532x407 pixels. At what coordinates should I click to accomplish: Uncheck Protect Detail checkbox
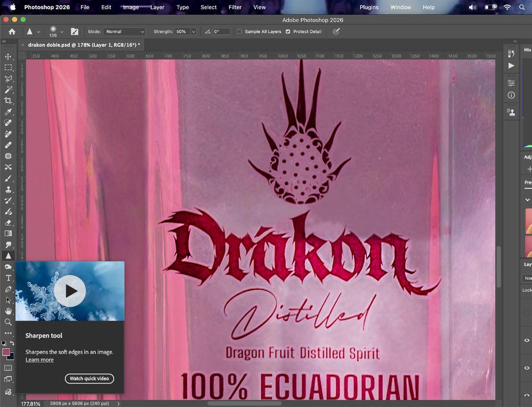click(288, 31)
